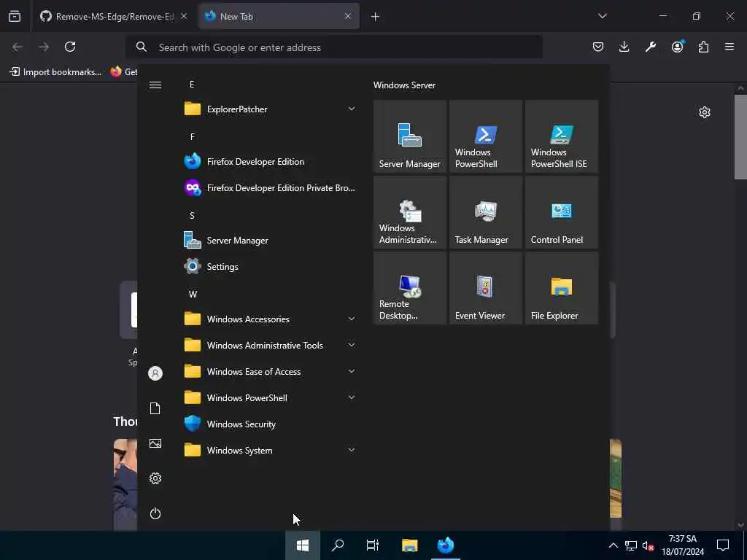Open Windows Security from the app list

tap(270, 424)
